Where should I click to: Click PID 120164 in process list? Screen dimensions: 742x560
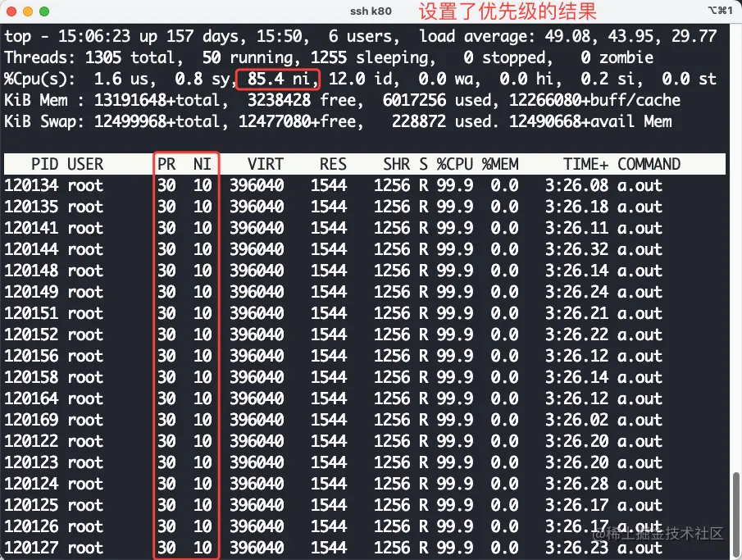click(x=31, y=398)
